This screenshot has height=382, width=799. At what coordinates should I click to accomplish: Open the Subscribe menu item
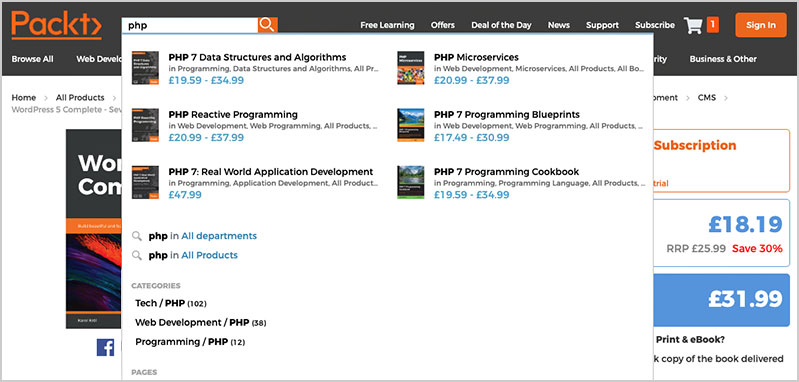pyautogui.click(x=655, y=25)
